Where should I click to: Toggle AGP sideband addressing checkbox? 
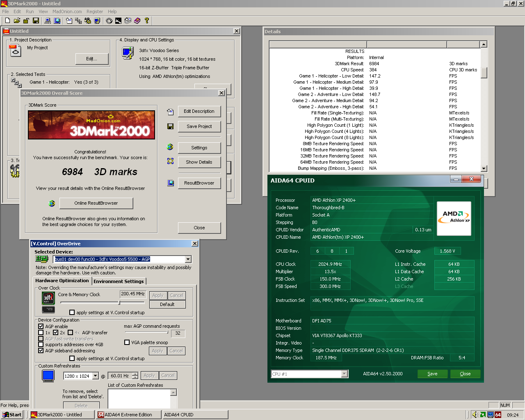click(41, 351)
